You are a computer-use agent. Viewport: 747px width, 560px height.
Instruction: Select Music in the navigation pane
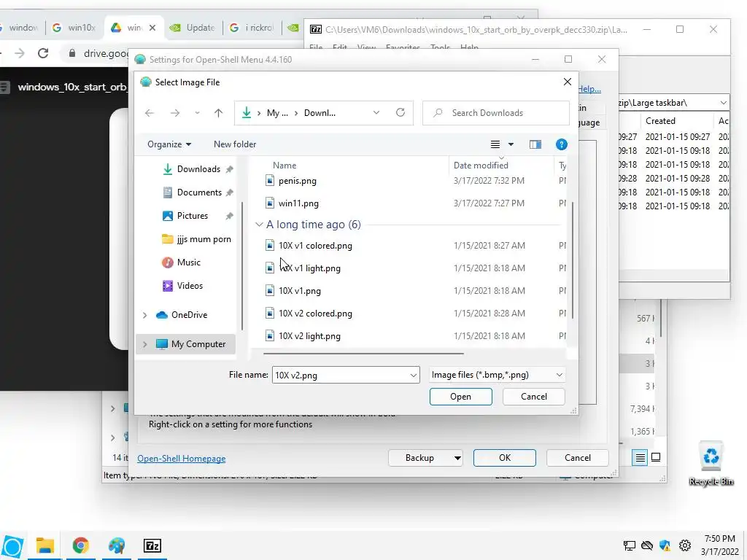pos(189,262)
